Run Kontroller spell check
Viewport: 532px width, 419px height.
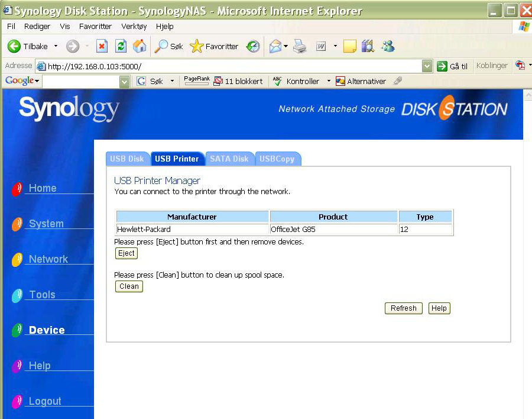(296, 81)
